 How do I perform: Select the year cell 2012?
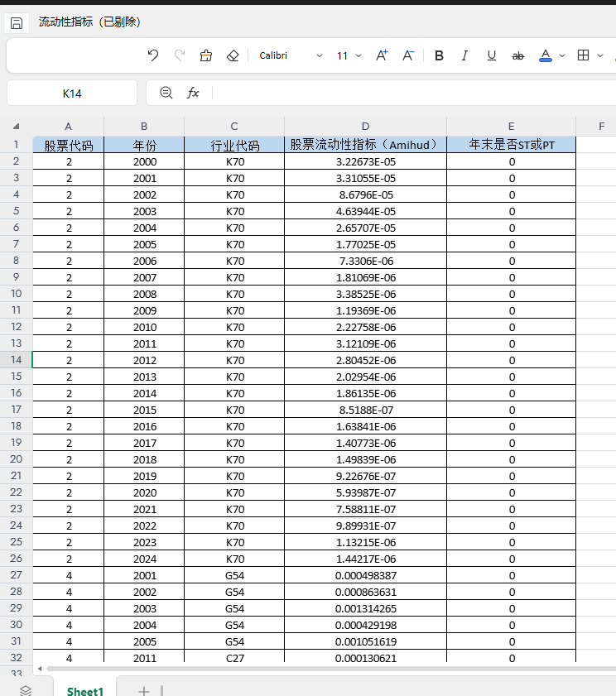coord(144,360)
